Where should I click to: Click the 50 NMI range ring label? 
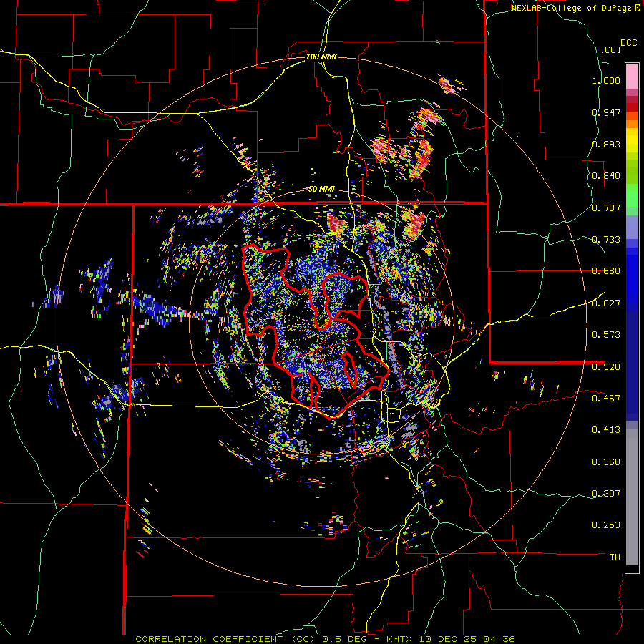321,190
